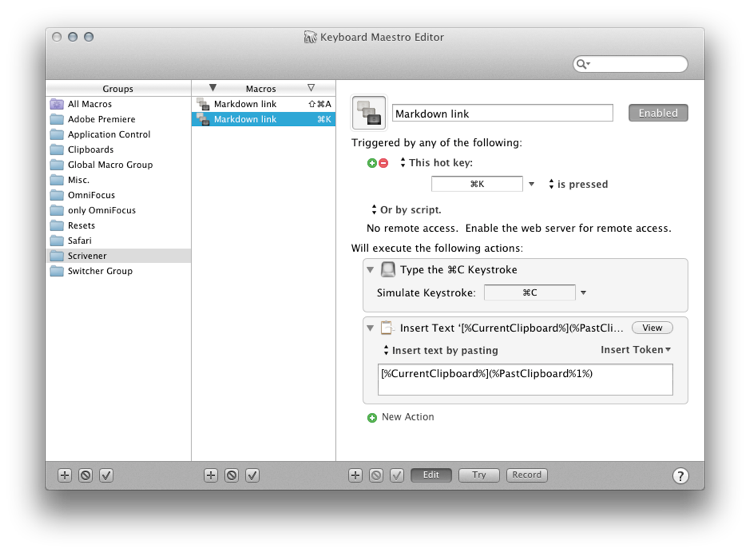This screenshot has width=750, height=553.
Task: Select the Resets group
Action: pyautogui.click(x=119, y=225)
